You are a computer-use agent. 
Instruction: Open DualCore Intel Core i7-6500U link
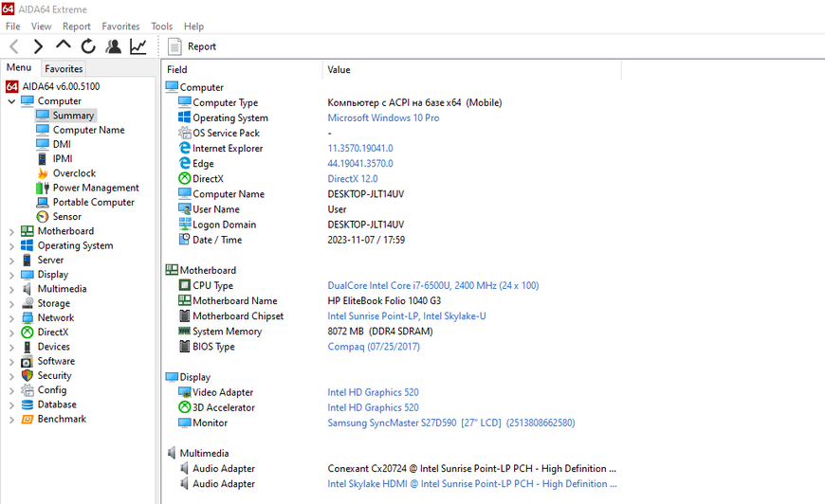click(x=433, y=285)
